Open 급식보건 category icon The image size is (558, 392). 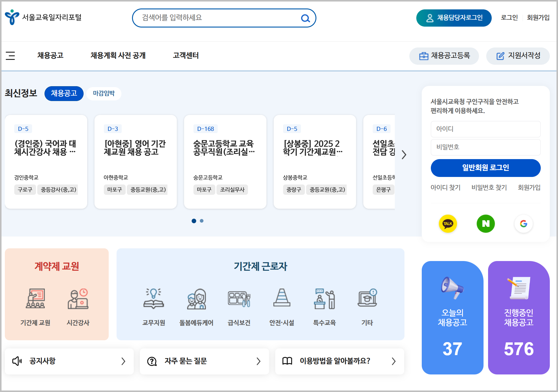(x=239, y=299)
